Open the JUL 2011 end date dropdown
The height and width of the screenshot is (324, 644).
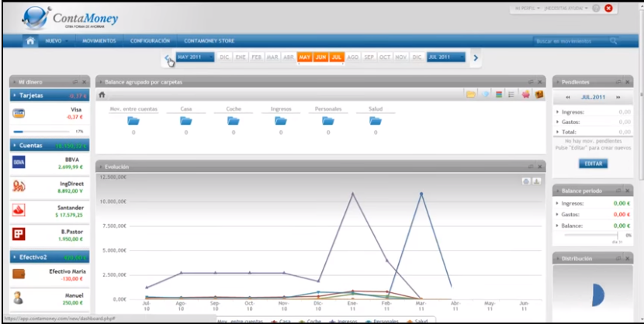pos(445,57)
